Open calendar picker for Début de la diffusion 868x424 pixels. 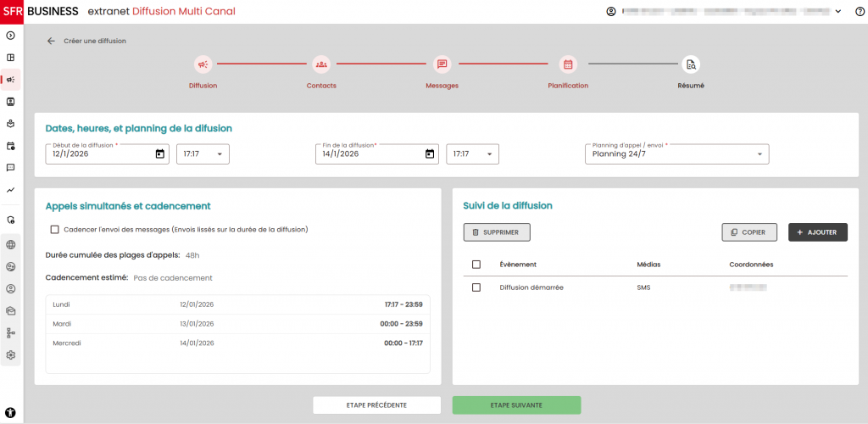pyautogui.click(x=159, y=153)
